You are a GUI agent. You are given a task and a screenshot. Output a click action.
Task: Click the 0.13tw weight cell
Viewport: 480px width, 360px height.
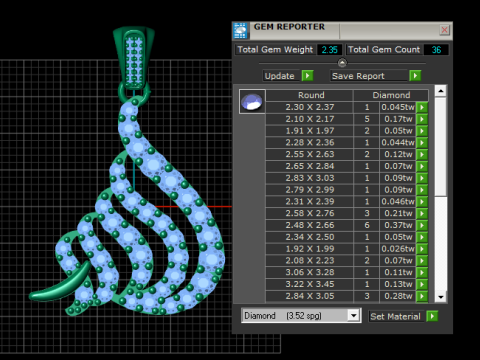(x=398, y=284)
